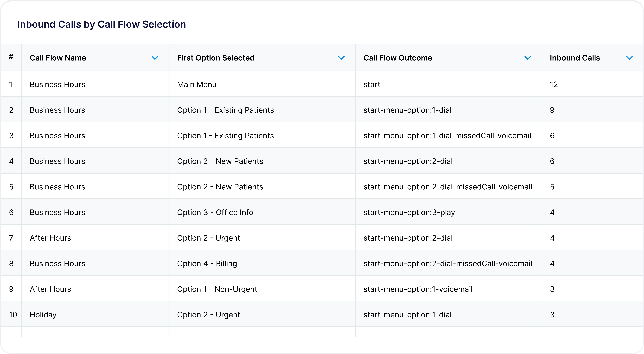Select Option 3 - Office Info cell
Image resolution: width=644 pixels, height=354 pixels.
215,212
